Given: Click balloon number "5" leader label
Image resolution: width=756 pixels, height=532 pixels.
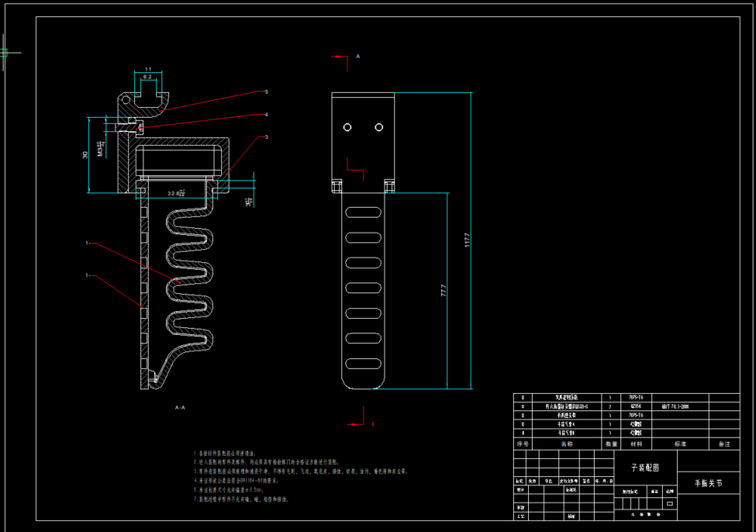Looking at the screenshot, I should [x=266, y=92].
